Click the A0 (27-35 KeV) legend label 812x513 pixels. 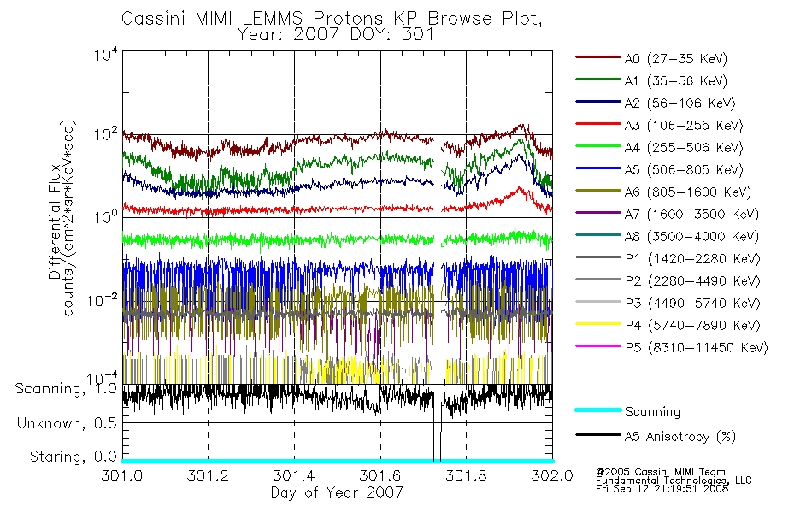(x=675, y=59)
